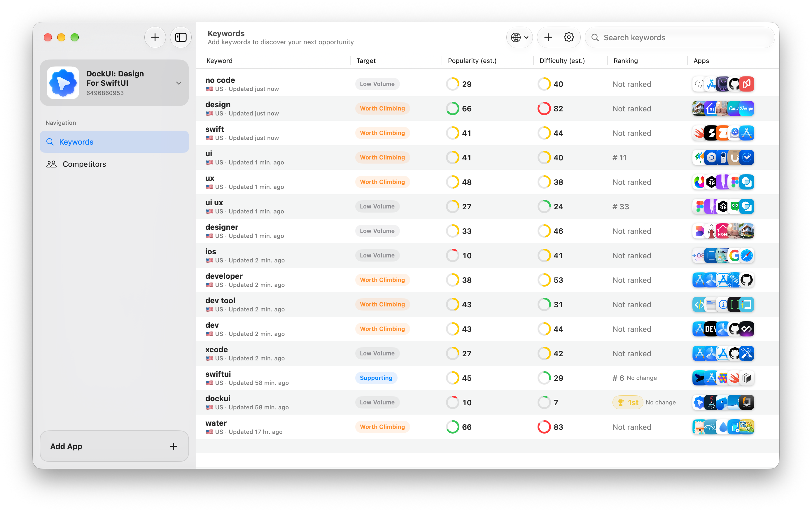Click the code brackets icon in dev tool row

tap(699, 304)
